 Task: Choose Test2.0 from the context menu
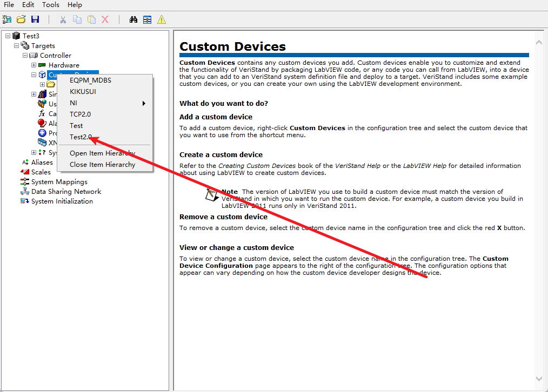click(105, 137)
